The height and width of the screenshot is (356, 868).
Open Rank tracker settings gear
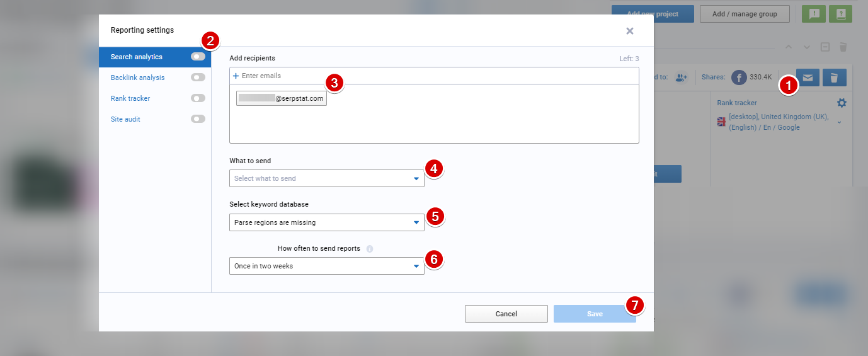pyautogui.click(x=842, y=103)
